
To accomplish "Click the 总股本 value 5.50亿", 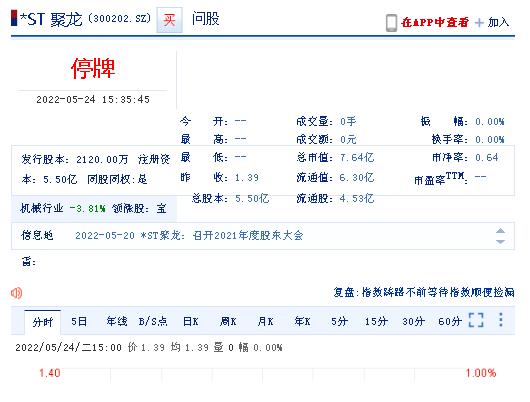I will [252, 198].
